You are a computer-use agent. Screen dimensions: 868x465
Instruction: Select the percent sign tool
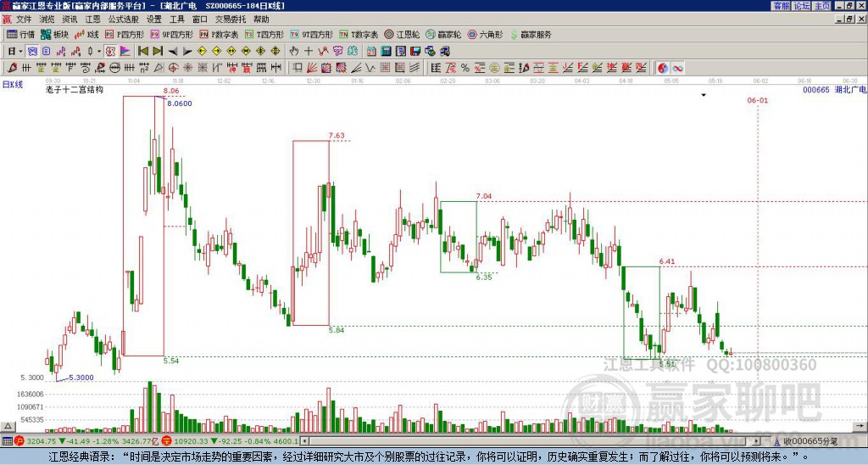[465, 68]
